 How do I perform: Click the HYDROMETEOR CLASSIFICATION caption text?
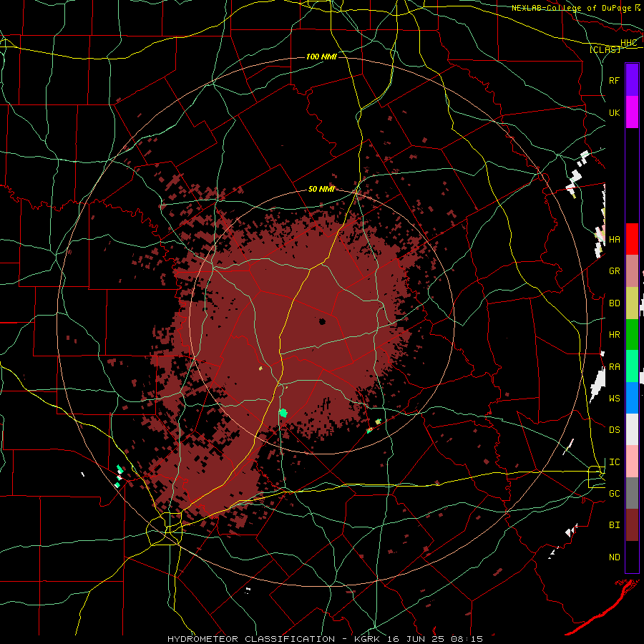[x=251, y=639]
